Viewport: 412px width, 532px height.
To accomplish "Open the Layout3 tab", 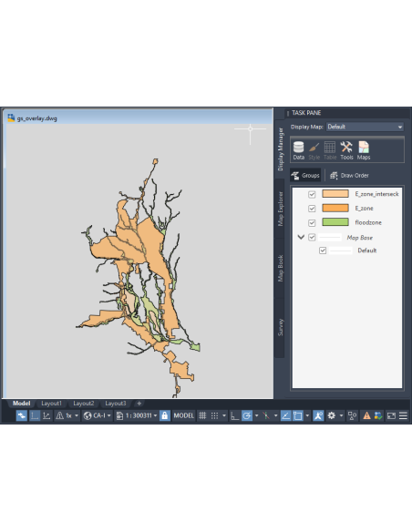I will pos(116,403).
